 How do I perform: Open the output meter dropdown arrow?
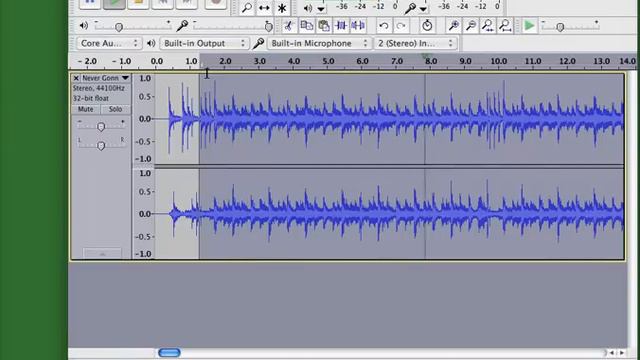click(x=321, y=9)
